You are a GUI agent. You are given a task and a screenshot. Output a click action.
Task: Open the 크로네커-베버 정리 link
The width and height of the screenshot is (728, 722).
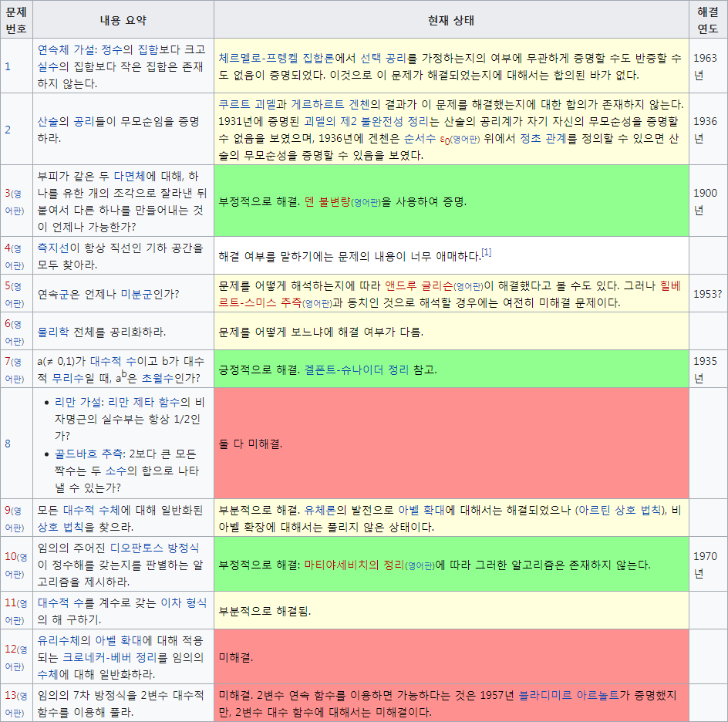click(x=110, y=658)
